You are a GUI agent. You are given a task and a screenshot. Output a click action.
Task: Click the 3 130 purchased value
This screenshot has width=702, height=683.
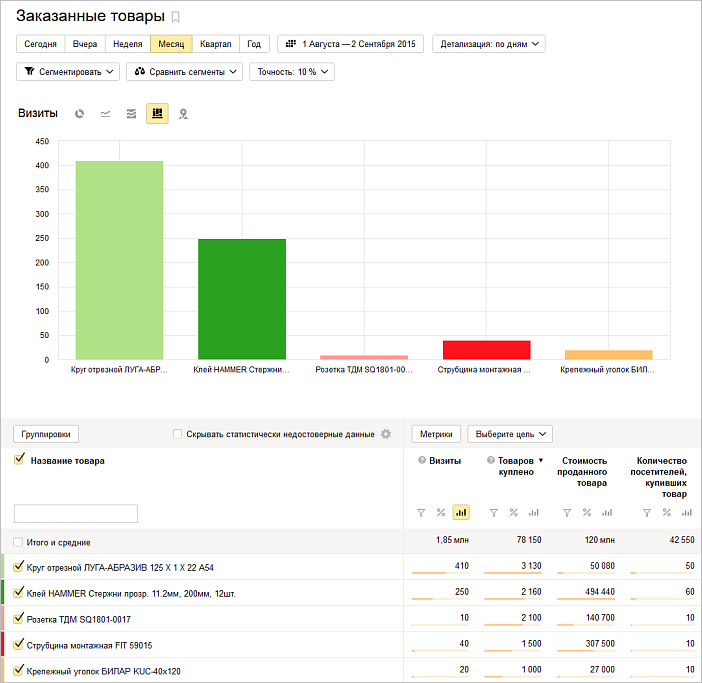pos(531,566)
